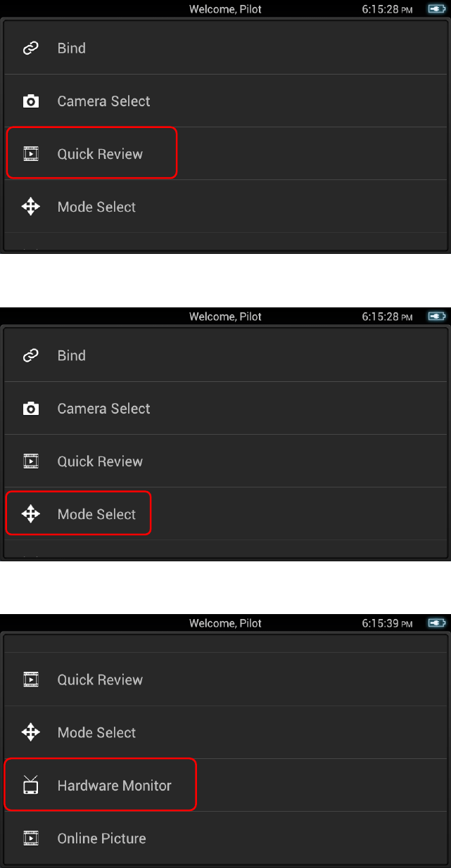Click the TV icon beside Hardware Monitor
451x868 pixels.
tap(31, 785)
